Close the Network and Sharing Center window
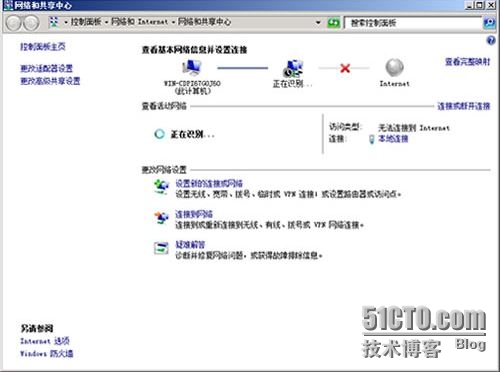The height and width of the screenshot is (372, 500). click(x=491, y=5)
